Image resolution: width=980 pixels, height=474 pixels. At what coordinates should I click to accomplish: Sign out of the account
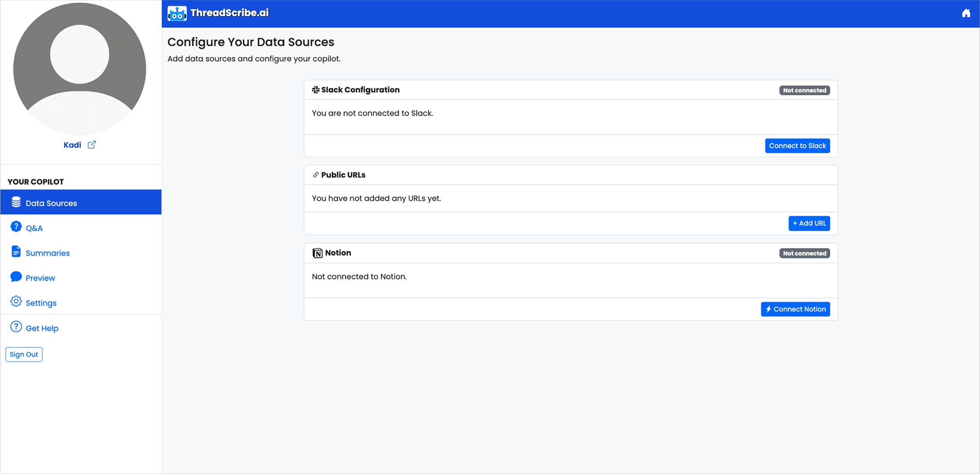[24, 355]
